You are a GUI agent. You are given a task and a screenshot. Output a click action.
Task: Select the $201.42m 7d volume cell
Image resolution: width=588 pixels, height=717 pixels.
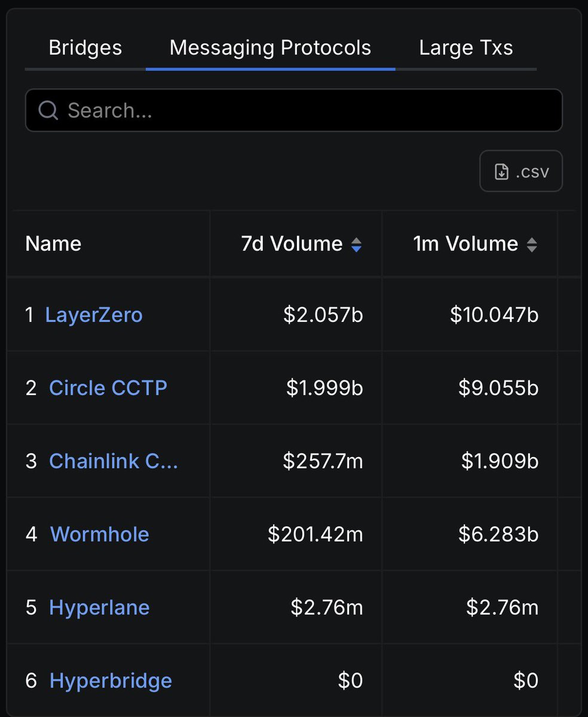tap(296, 534)
